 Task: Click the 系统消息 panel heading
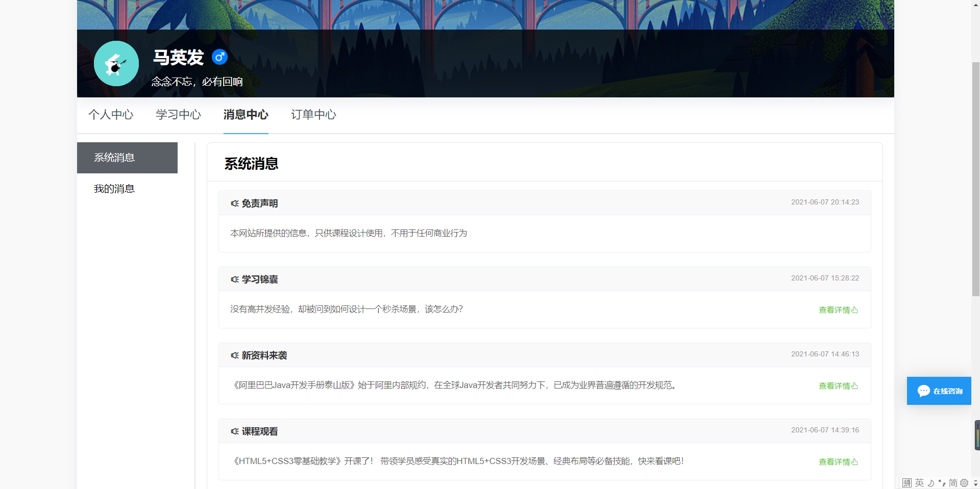(251, 164)
